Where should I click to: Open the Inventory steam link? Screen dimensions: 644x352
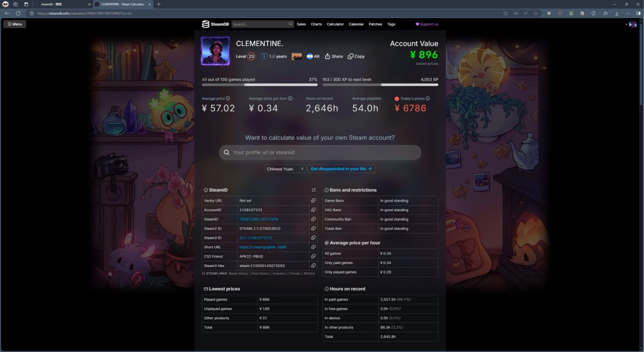[279, 274]
